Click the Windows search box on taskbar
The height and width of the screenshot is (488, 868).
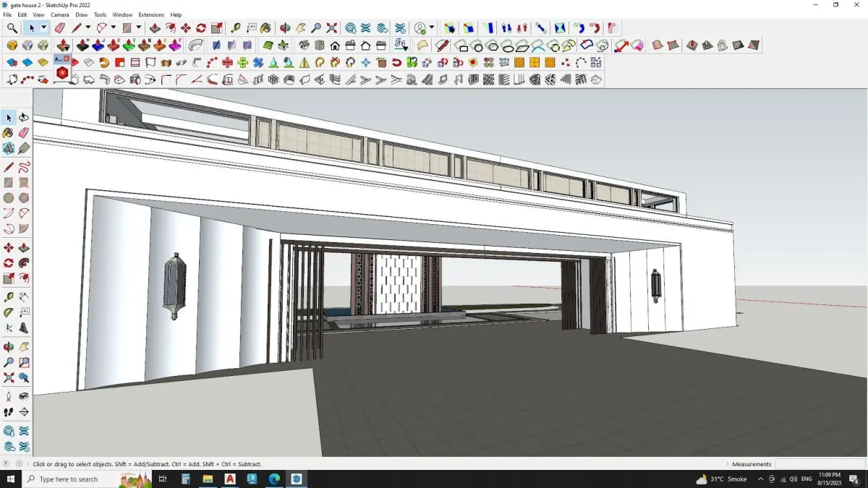click(88, 479)
